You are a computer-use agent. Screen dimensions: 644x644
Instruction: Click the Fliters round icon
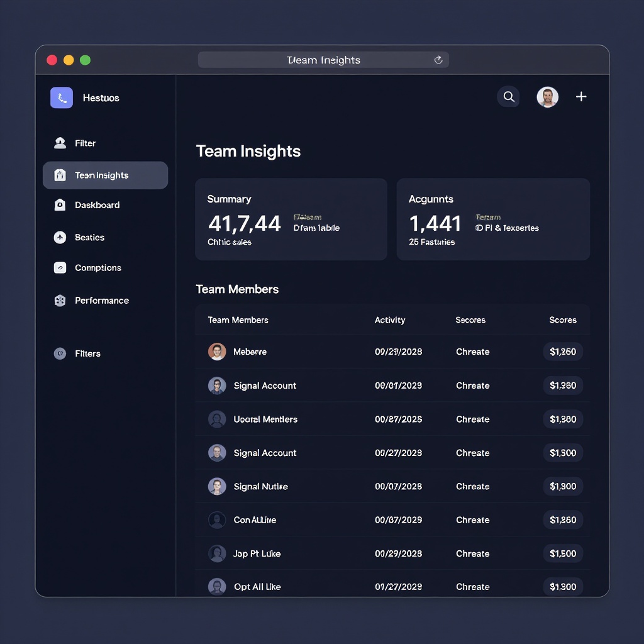coord(60,353)
